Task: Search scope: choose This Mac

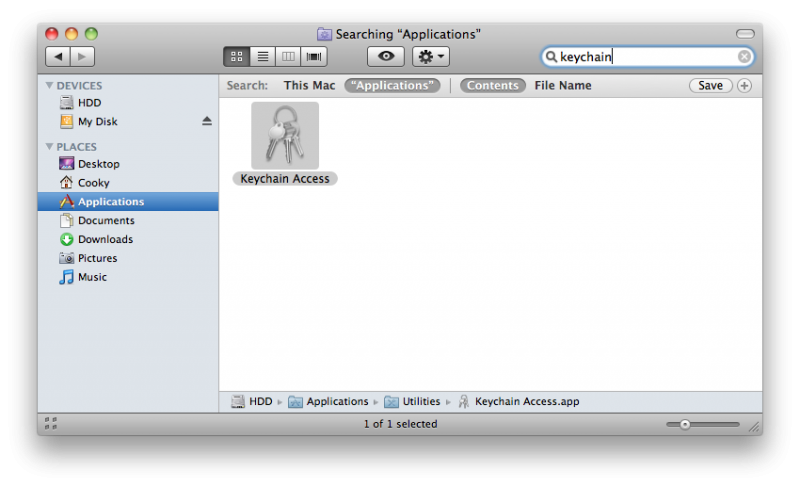Action: (310, 86)
